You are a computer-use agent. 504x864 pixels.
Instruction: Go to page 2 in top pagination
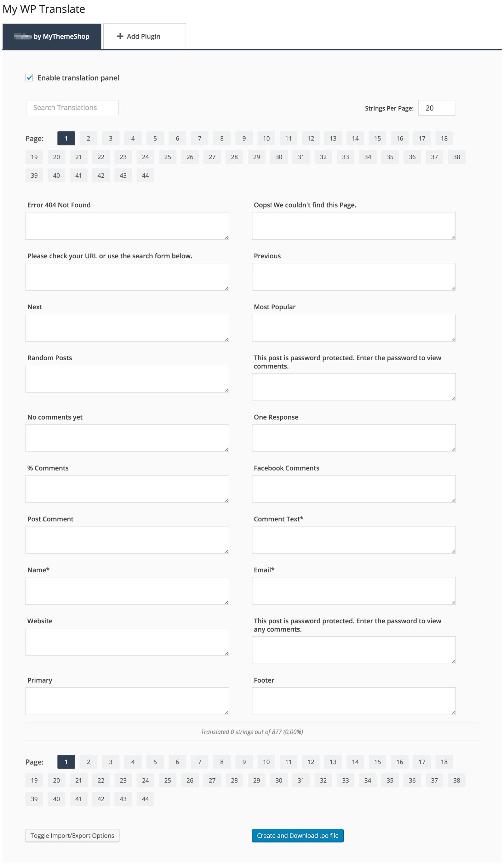pos(89,139)
